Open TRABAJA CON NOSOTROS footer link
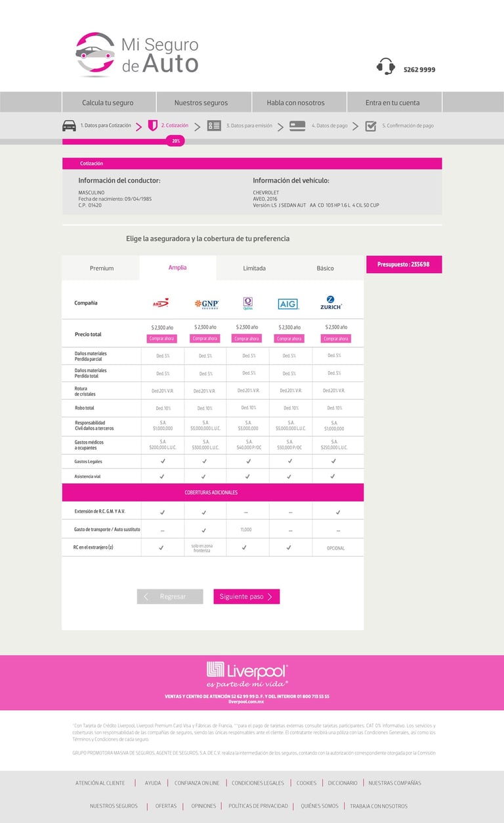Viewport: 504px width, 823px height. coord(379,806)
